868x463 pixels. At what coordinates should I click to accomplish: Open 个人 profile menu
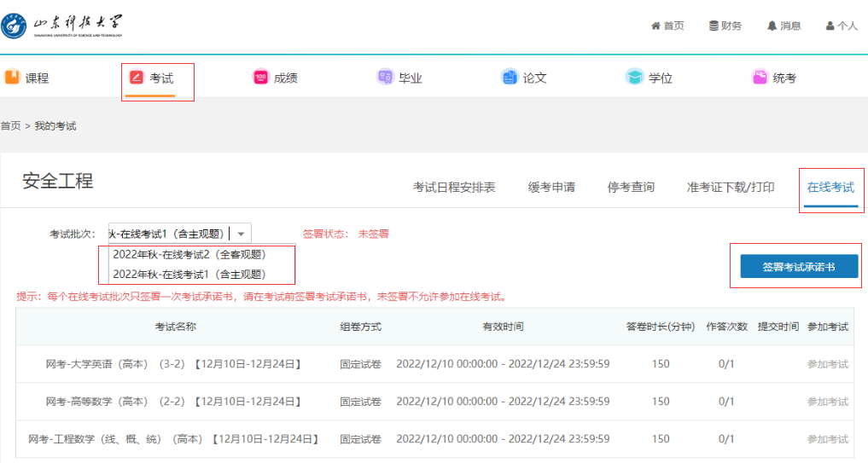click(x=842, y=26)
